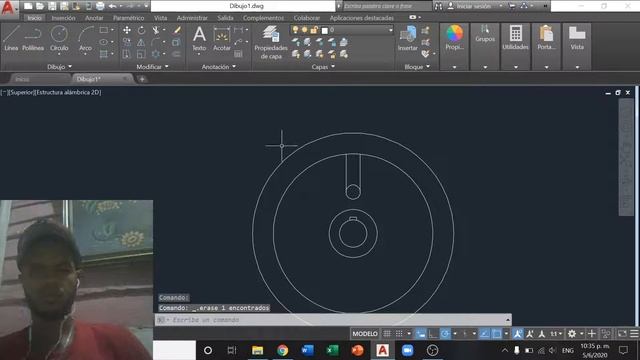Switch to the Paramétrico ribbon tab
Image resolution: width=640 pixels, height=360 pixels.
[129, 18]
